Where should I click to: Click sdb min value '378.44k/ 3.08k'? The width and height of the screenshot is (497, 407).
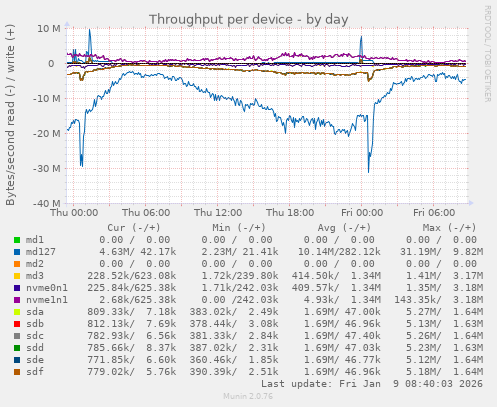click(234, 324)
